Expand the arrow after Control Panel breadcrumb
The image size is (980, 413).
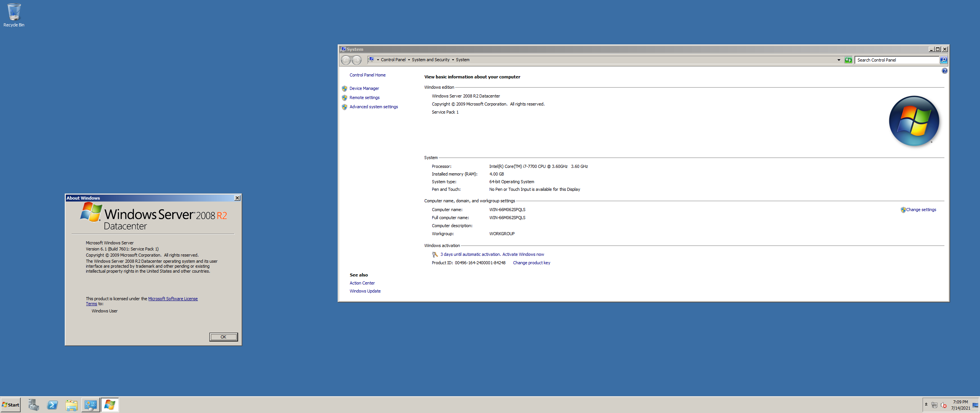point(409,60)
